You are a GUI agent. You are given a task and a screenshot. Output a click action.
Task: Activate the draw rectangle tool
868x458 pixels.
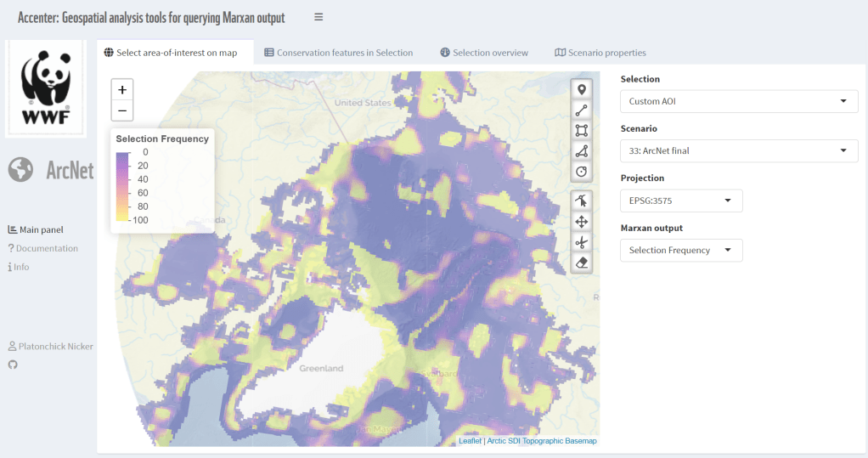coord(582,131)
